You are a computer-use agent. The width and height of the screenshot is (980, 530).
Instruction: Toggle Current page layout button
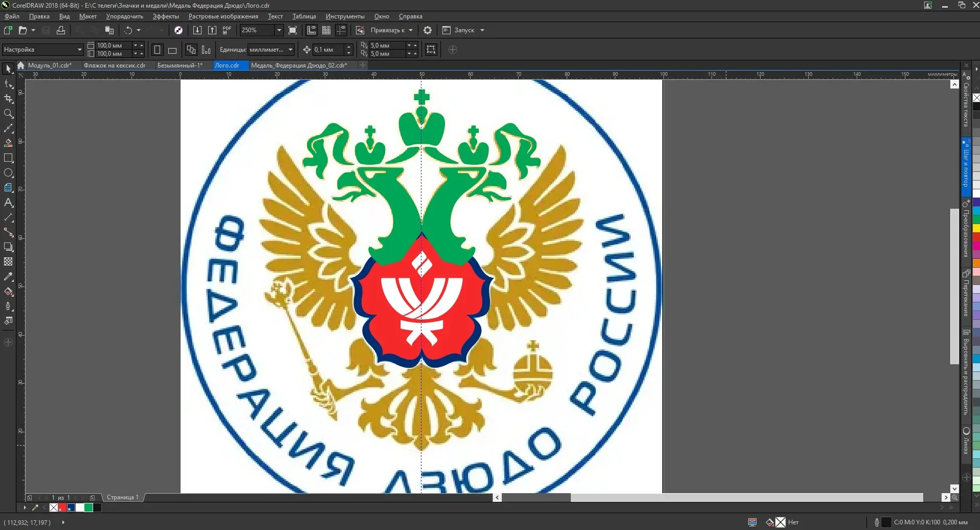206,50
